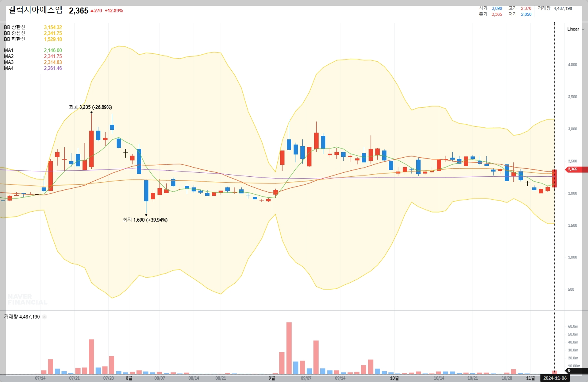The image size is (588, 382).
Task: Select the MA3 legend label
Action: (9, 62)
